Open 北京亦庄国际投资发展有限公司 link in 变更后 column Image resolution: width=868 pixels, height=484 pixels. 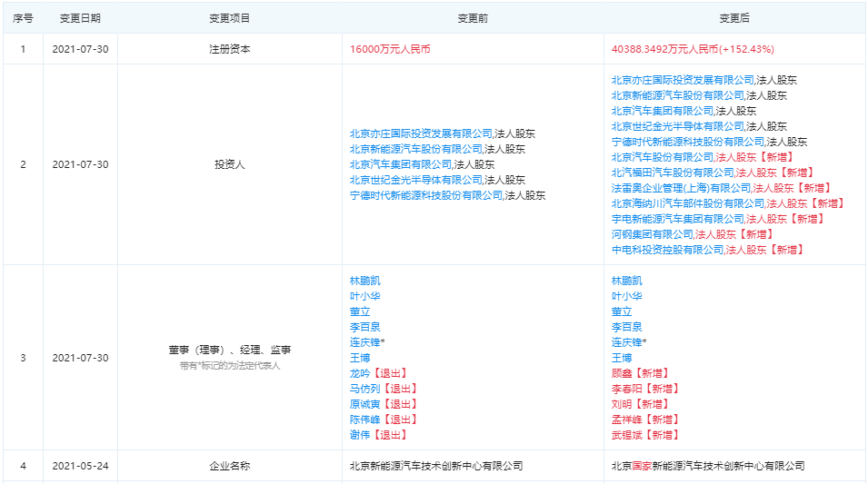coord(683,80)
